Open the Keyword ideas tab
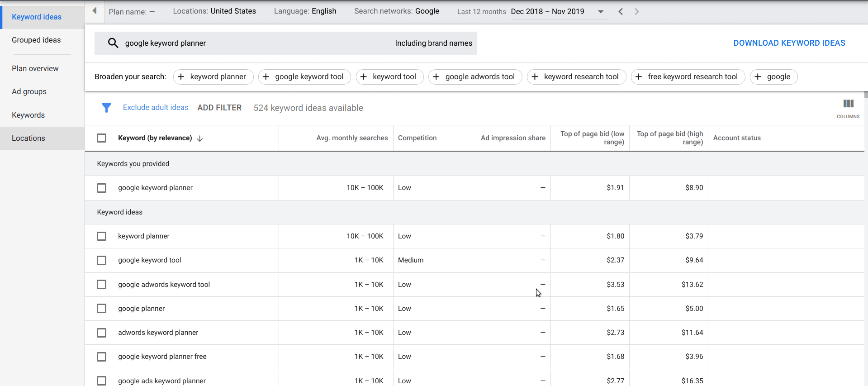The image size is (868, 386). 43,17
